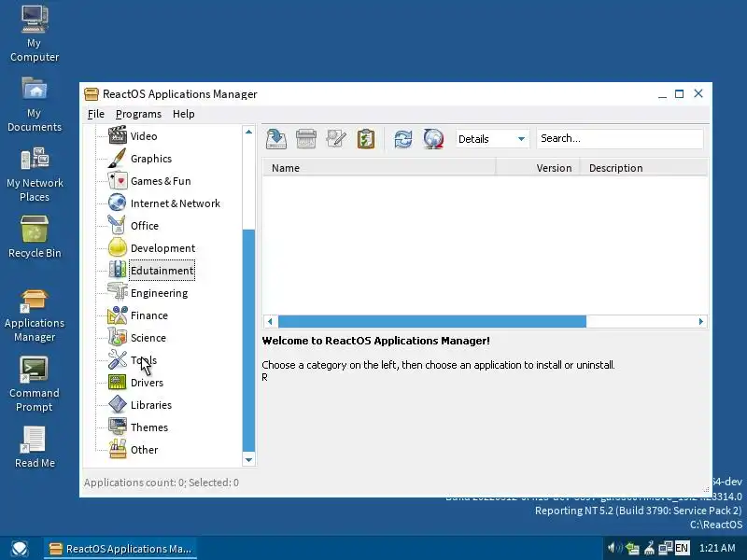
Task: Click the volume speaker tray icon
Action: 615,548
